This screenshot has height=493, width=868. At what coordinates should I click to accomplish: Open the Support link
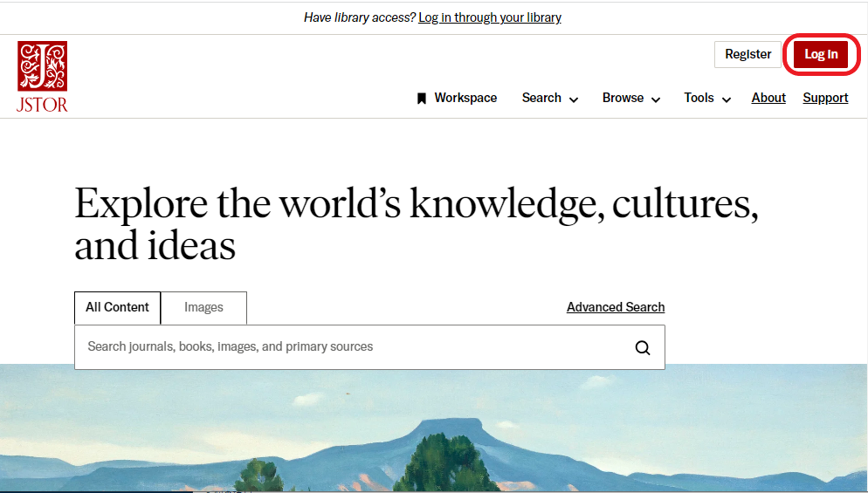(825, 98)
